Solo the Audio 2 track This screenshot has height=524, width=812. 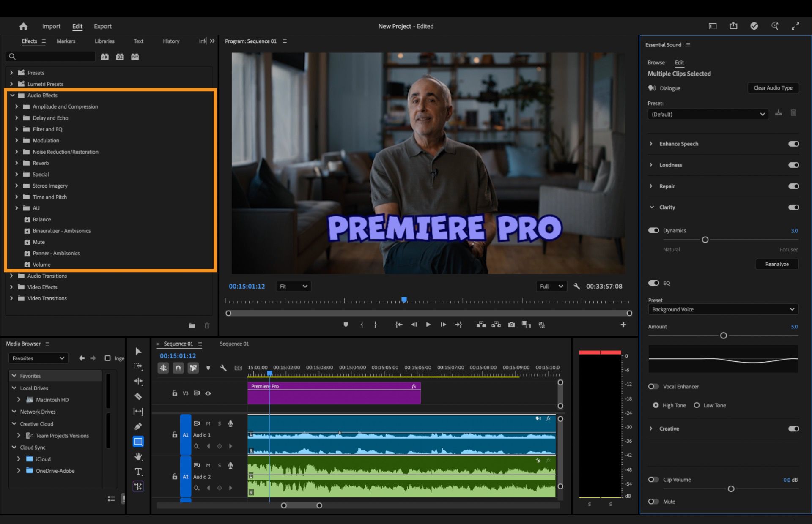click(x=219, y=465)
